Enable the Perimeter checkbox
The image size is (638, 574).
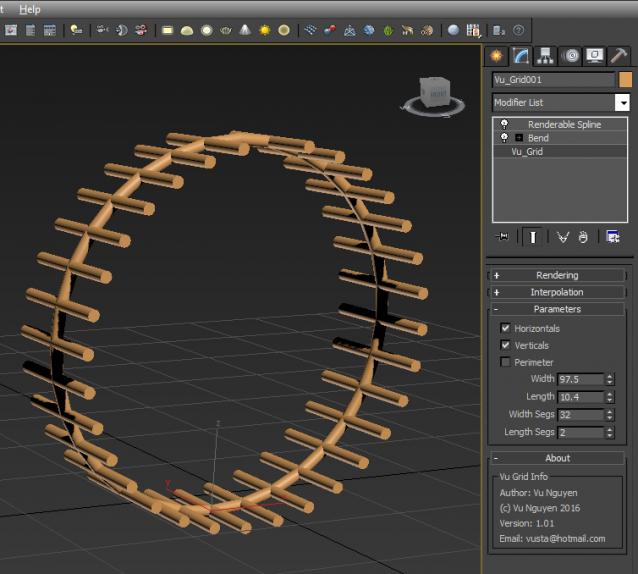505,362
